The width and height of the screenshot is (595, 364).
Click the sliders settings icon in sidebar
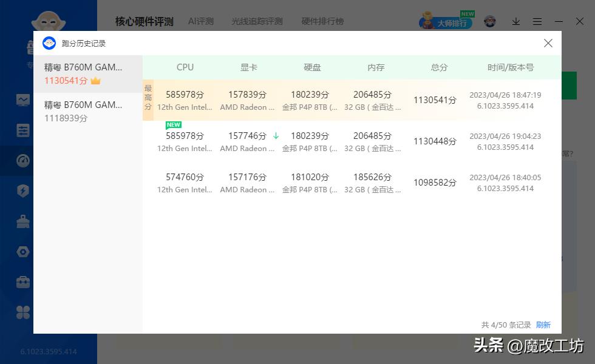pyautogui.click(x=22, y=130)
